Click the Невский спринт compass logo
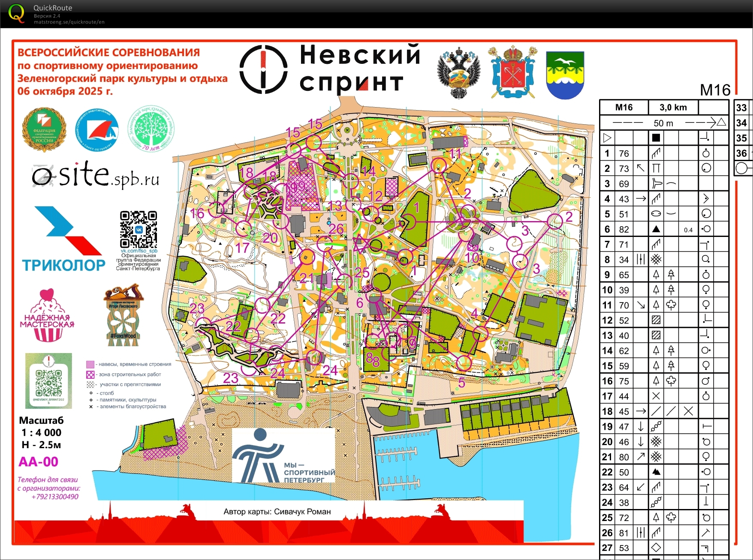 point(263,69)
